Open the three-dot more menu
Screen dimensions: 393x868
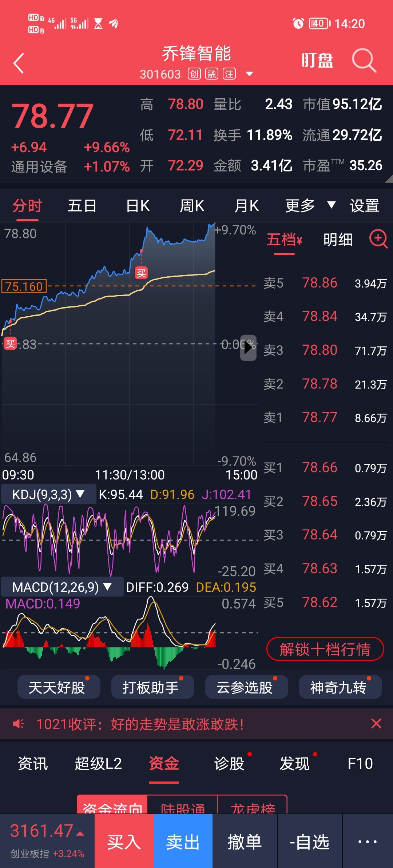click(368, 841)
